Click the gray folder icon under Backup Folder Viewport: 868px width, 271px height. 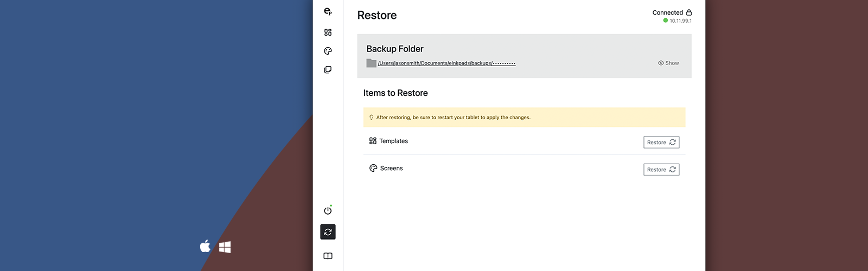[371, 63]
